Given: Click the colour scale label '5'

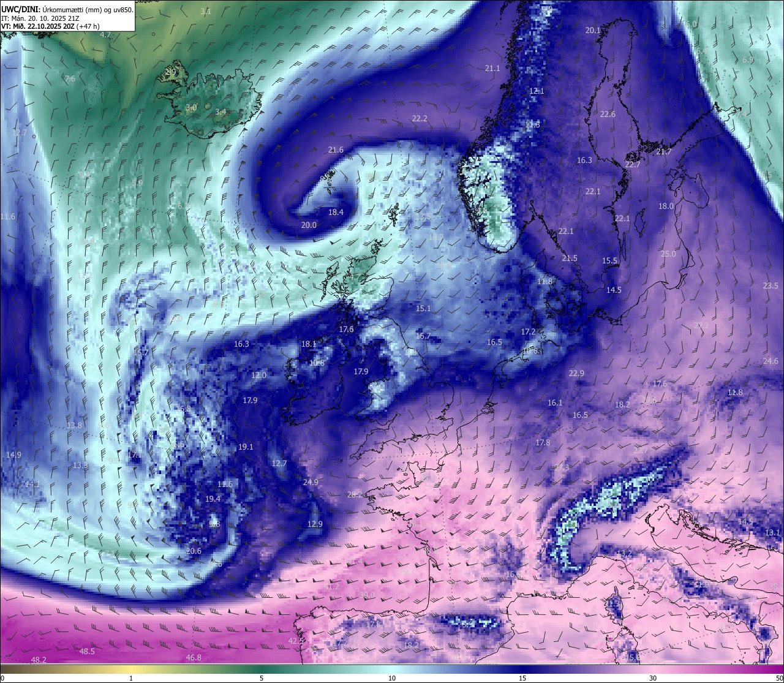Looking at the screenshot, I should point(262,677).
